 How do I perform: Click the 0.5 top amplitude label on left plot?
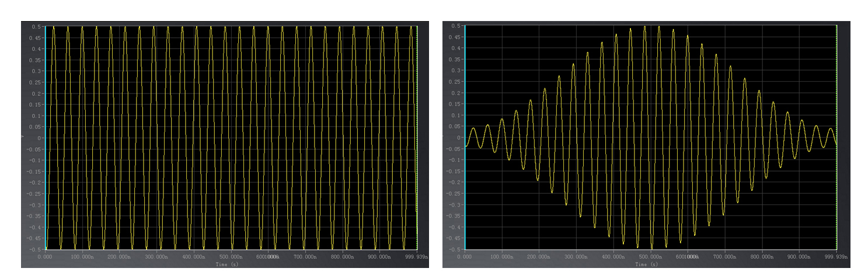(x=37, y=27)
